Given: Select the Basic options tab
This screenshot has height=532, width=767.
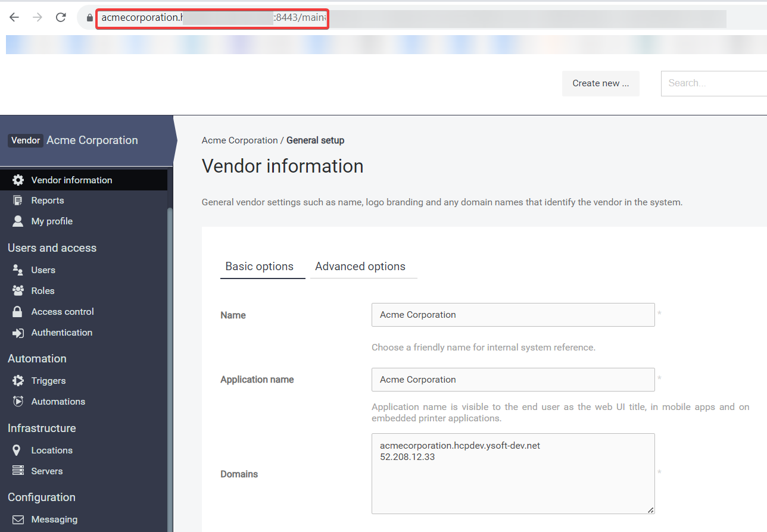Looking at the screenshot, I should click(x=259, y=267).
